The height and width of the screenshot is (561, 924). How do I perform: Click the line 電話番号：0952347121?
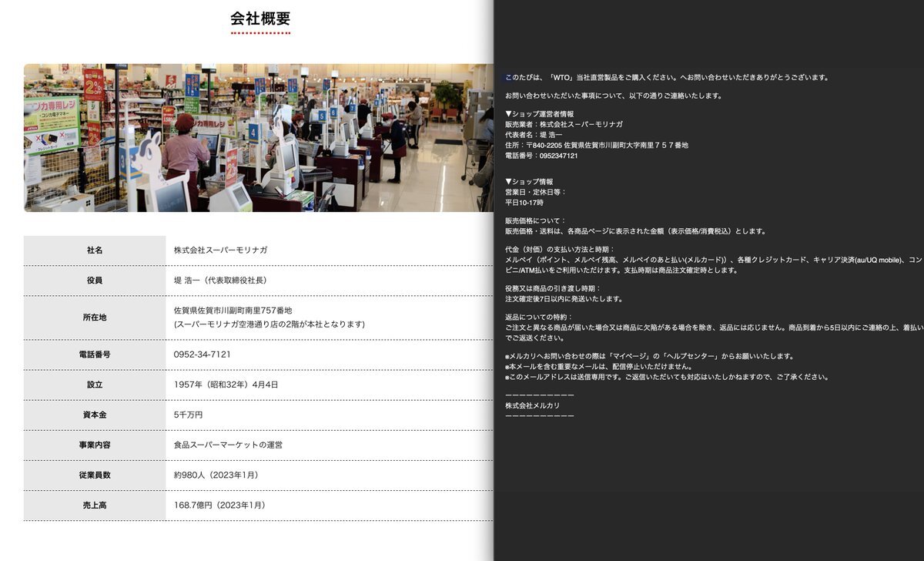(541, 156)
